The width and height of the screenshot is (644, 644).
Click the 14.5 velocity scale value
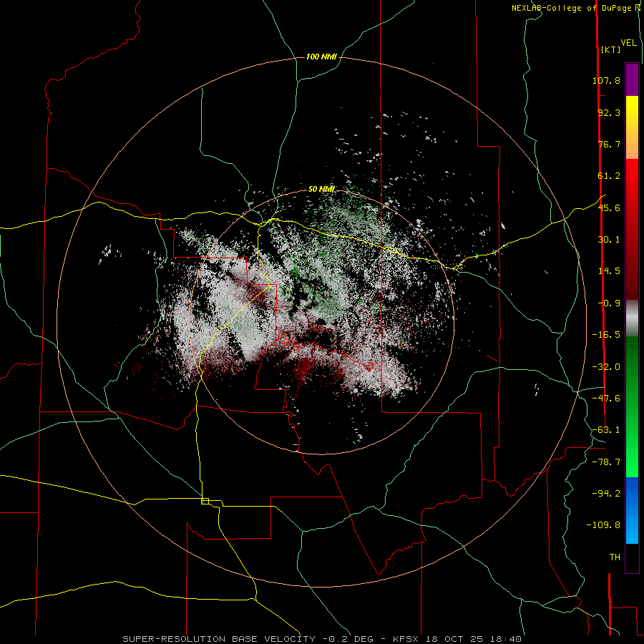[x=609, y=271]
